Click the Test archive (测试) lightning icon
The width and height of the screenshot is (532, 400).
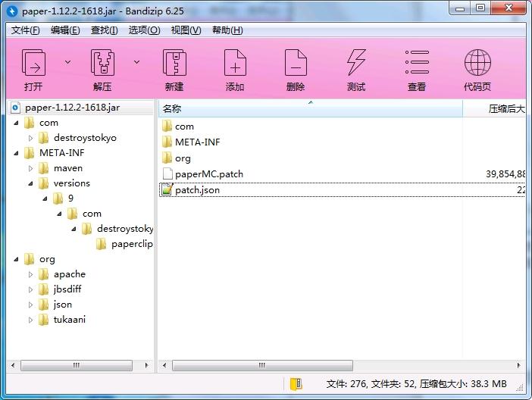[356, 62]
